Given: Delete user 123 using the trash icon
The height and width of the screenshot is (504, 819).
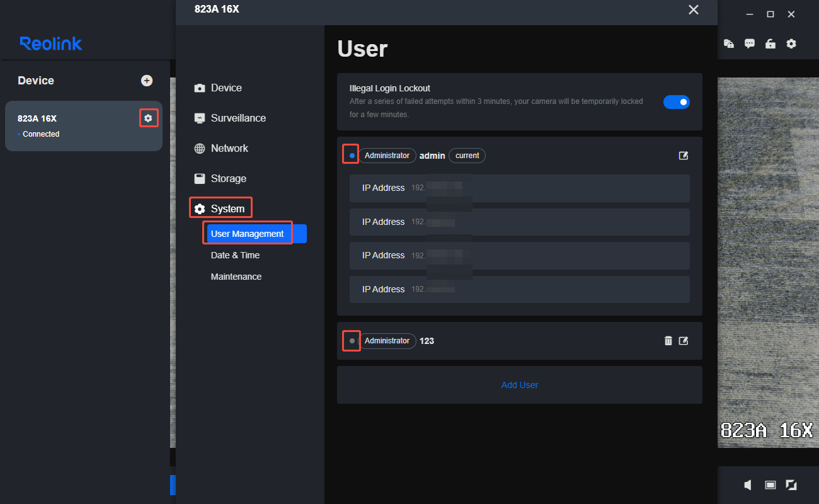Looking at the screenshot, I should point(668,340).
